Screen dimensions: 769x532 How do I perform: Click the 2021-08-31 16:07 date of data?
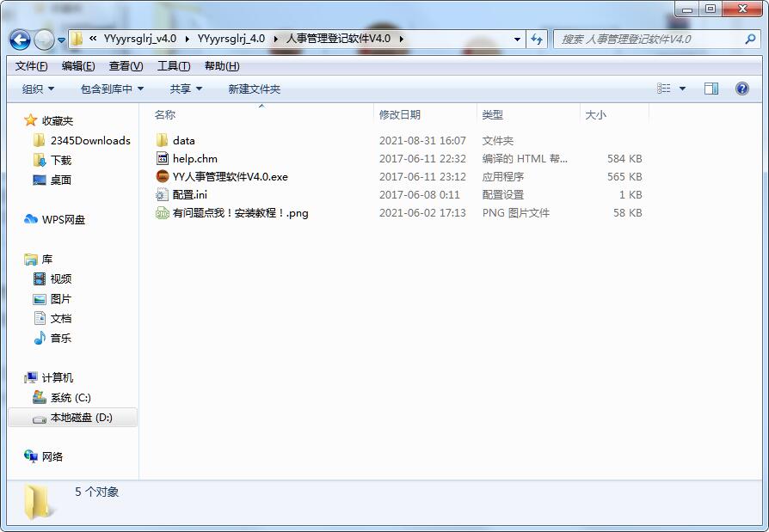tap(422, 141)
